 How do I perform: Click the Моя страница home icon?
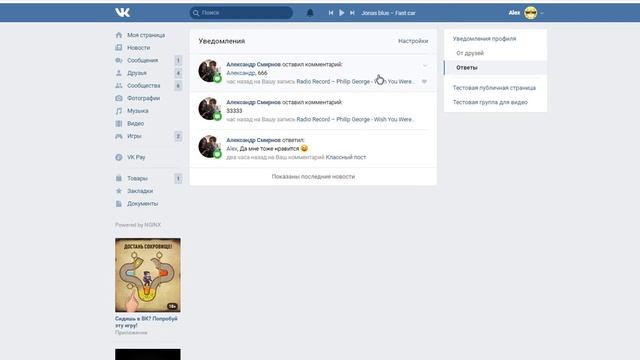click(x=119, y=35)
